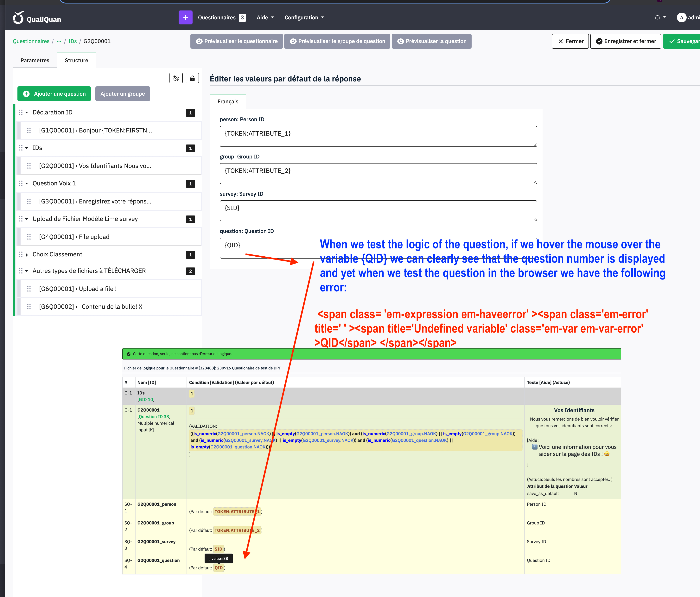Select G3Q00001 Enregistrez votre réponse question
Viewport: 700px width, 597px height.
point(95,201)
